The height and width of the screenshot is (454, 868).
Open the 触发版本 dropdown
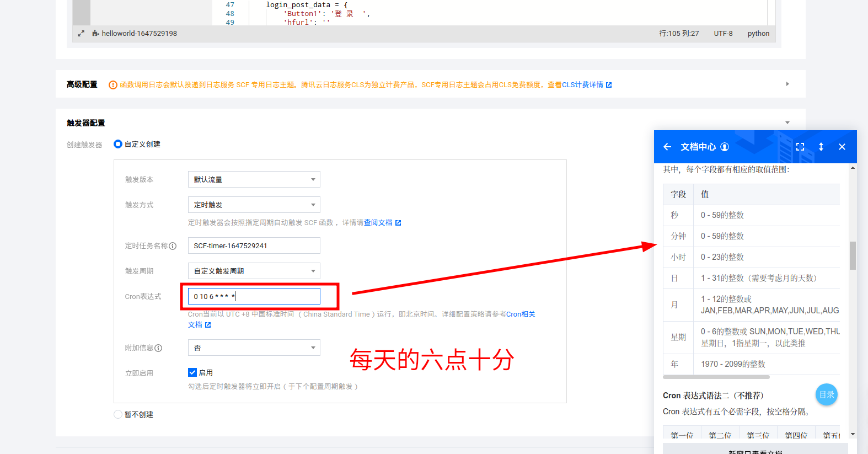pos(254,179)
